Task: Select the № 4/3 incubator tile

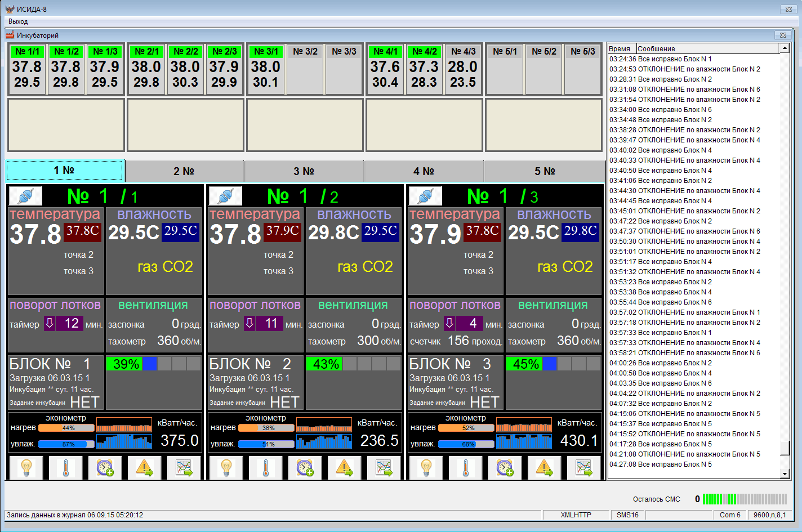Action: pyautogui.click(x=462, y=69)
